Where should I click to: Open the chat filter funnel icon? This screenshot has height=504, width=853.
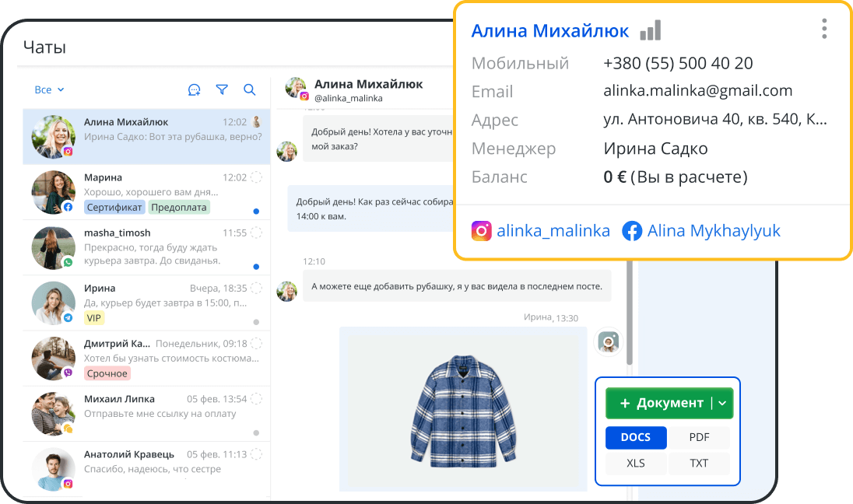pos(222,89)
